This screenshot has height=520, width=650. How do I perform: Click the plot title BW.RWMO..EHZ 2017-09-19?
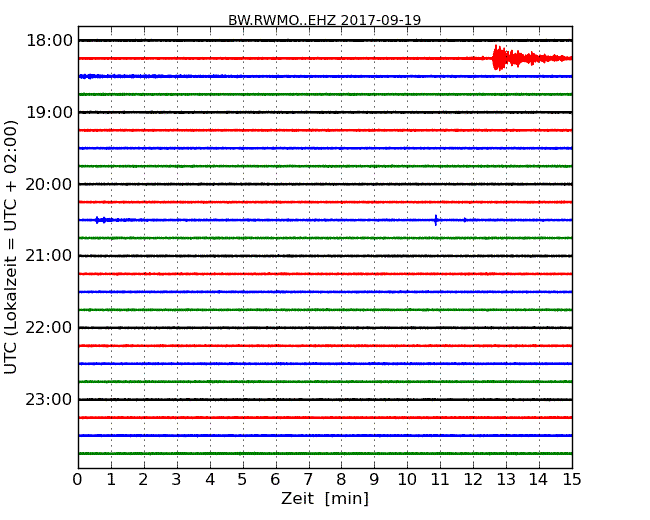[324, 20]
